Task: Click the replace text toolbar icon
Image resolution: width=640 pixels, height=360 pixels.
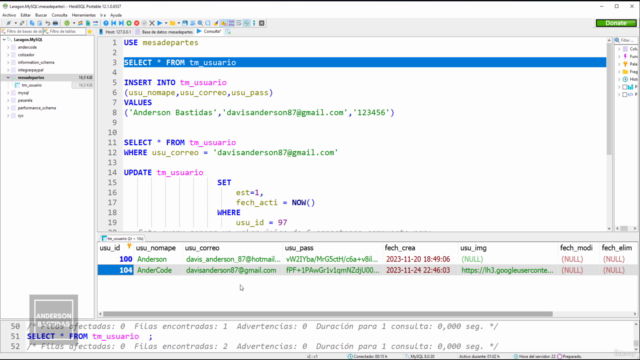Action: pyautogui.click(x=208, y=23)
